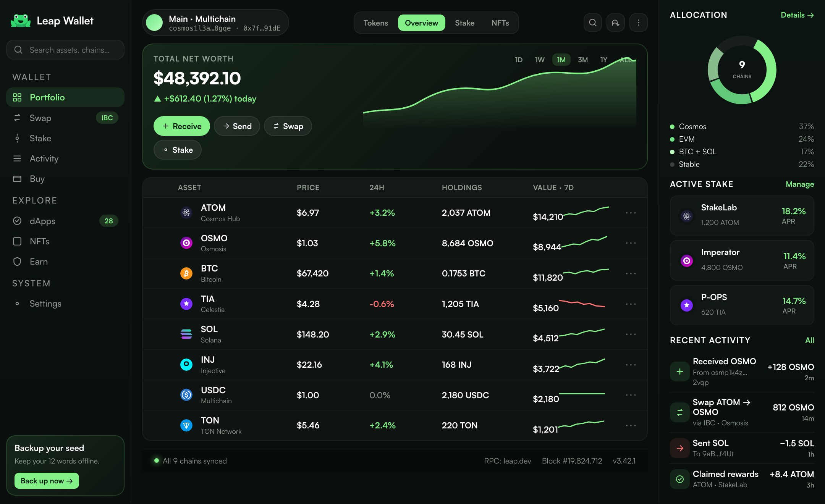Expand the StakeLab stake card
The width and height of the screenshot is (825, 504).
click(742, 215)
